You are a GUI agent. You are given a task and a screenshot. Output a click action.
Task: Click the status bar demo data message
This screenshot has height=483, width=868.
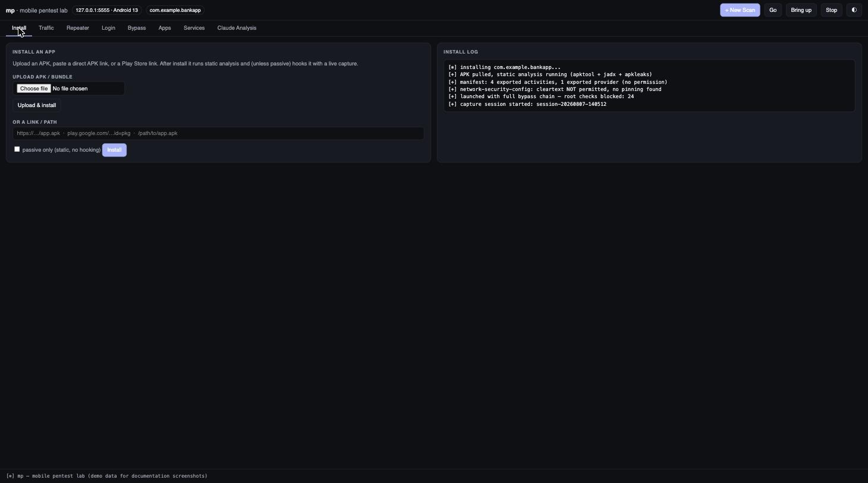tap(107, 476)
